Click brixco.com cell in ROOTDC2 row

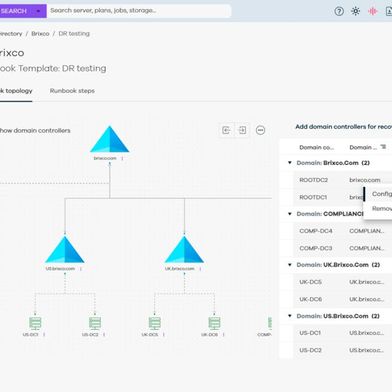[x=365, y=180]
